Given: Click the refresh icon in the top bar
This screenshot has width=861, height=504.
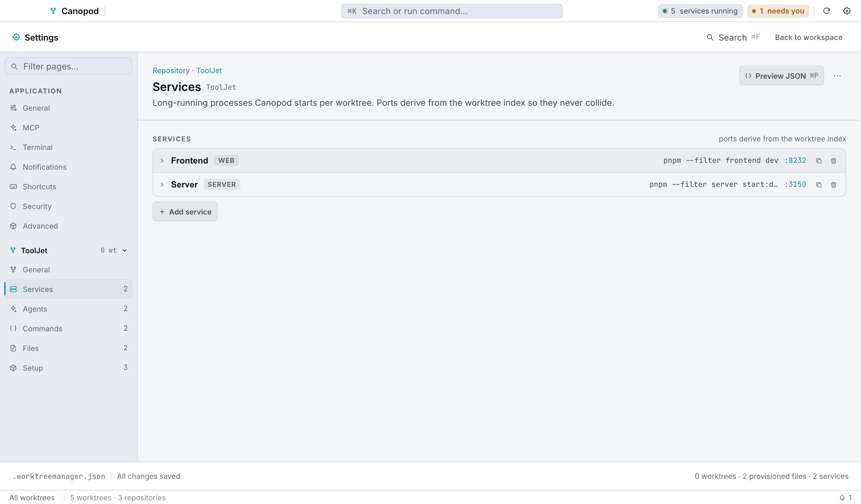Looking at the screenshot, I should coord(827,11).
